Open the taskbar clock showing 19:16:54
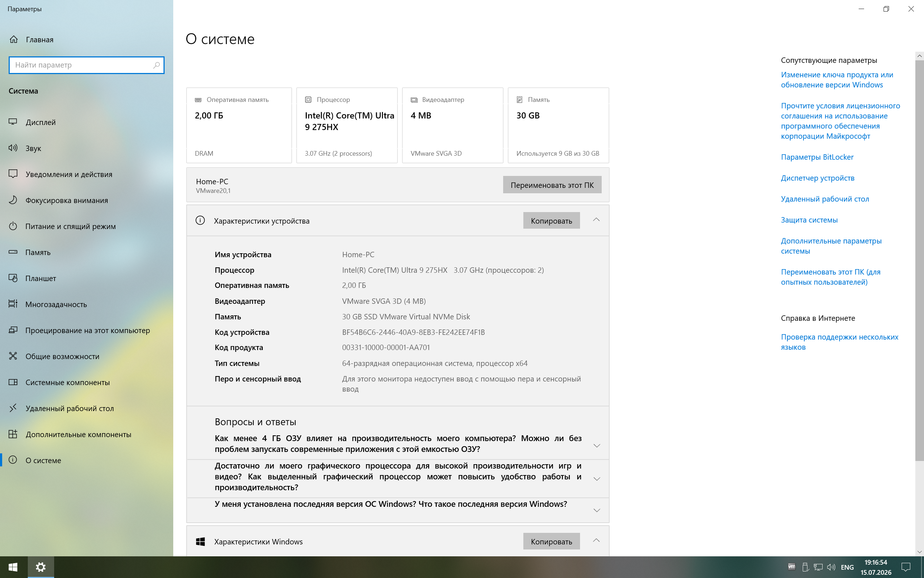924x578 pixels. [x=876, y=567]
